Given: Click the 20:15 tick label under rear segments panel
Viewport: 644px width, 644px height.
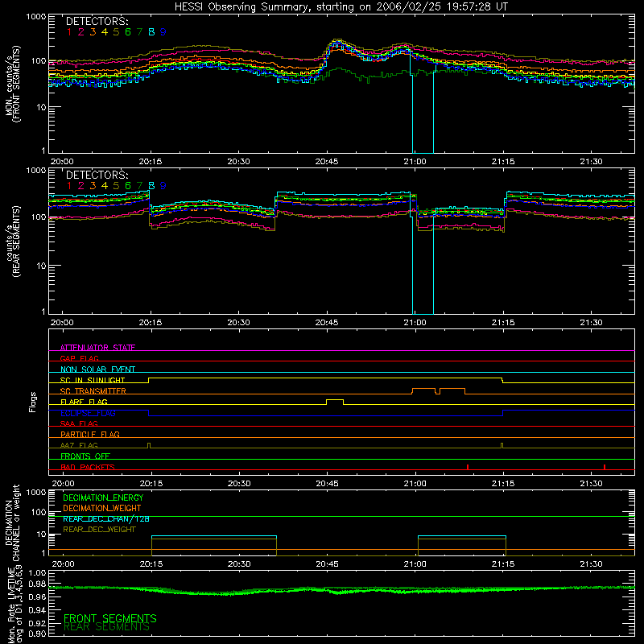Looking at the screenshot, I should [x=151, y=323].
